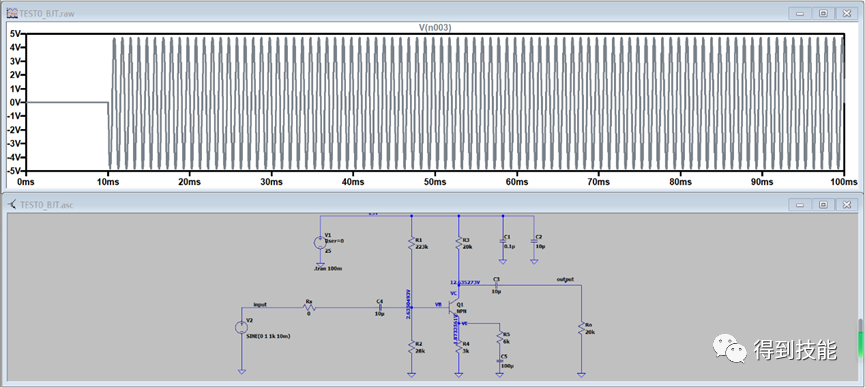865x388 pixels.
Task: Click the output net label
Action: pos(565,279)
